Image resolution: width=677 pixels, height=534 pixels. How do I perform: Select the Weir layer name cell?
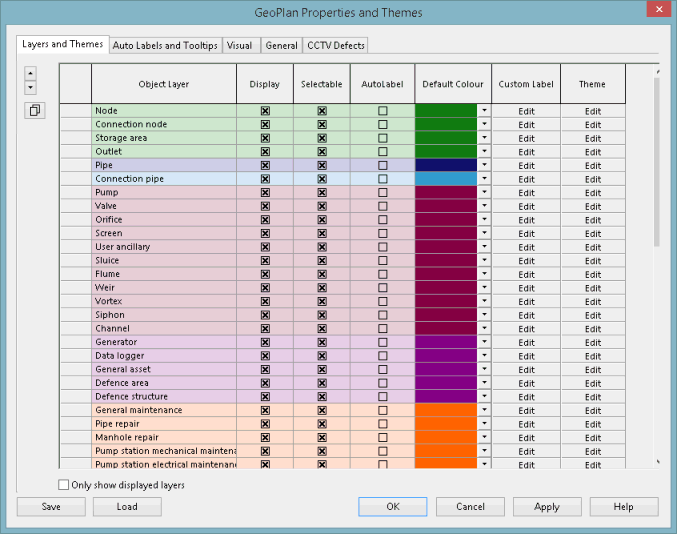(164, 288)
